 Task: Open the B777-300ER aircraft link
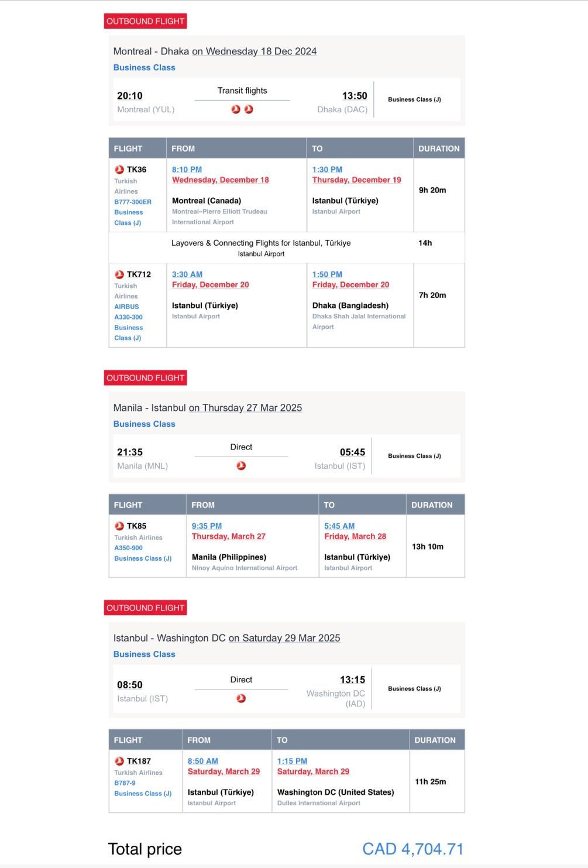click(x=133, y=202)
